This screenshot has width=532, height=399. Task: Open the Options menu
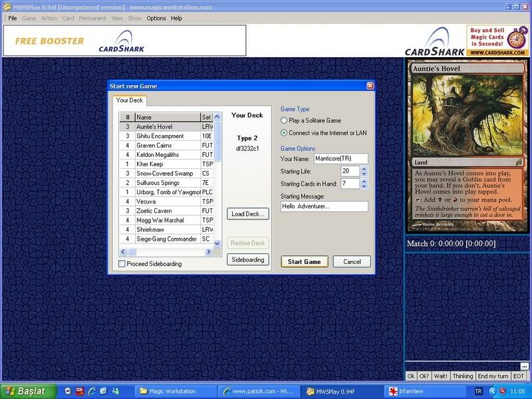click(156, 19)
